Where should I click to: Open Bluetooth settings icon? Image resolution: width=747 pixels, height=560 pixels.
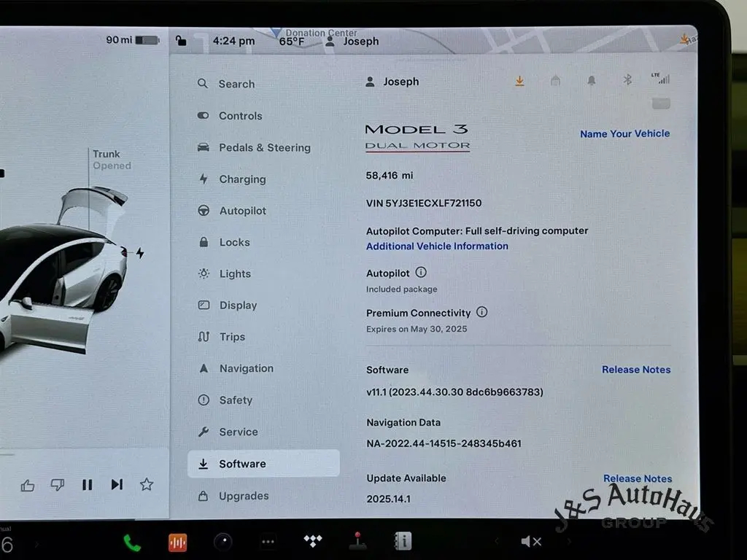point(627,79)
